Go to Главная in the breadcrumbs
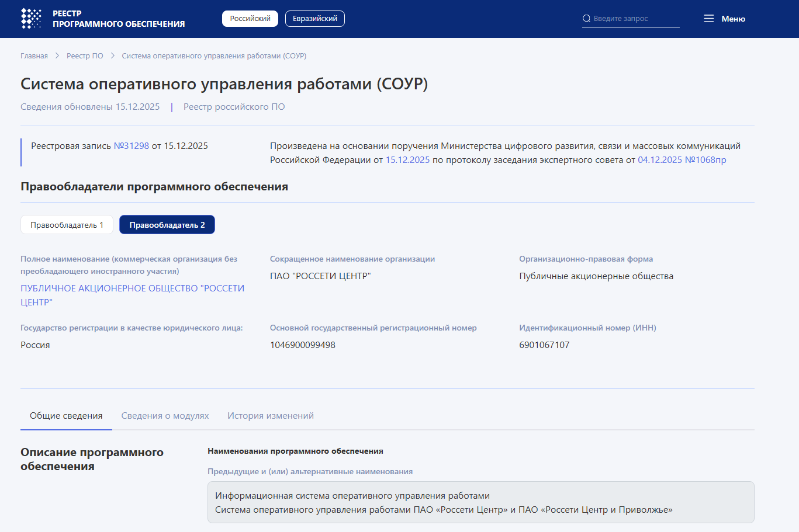Image resolution: width=799 pixels, height=532 pixels. click(34, 56)
